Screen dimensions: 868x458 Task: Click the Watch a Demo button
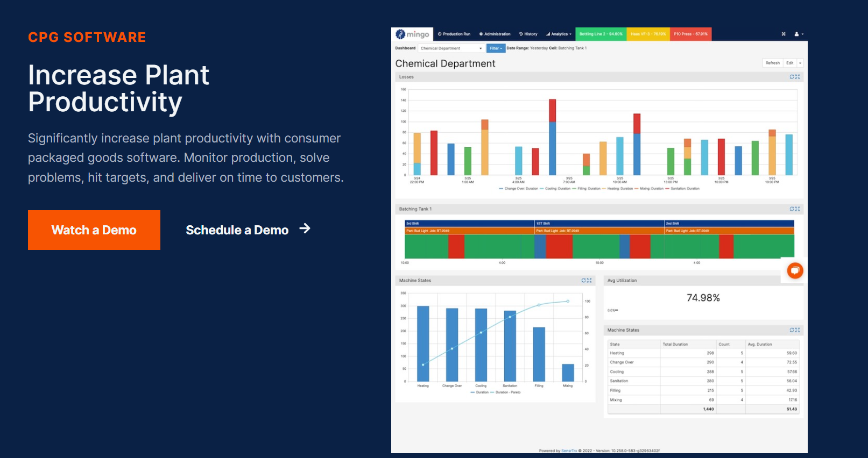pos(94,230)
